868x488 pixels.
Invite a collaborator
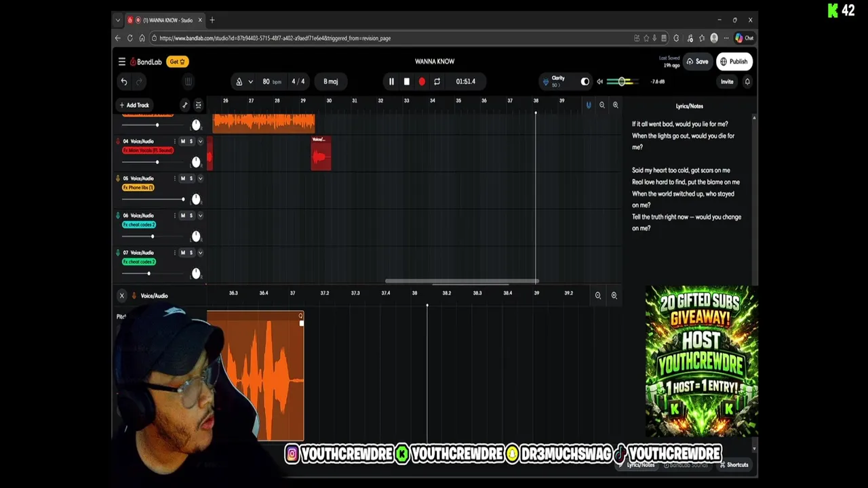coord(727,81)
